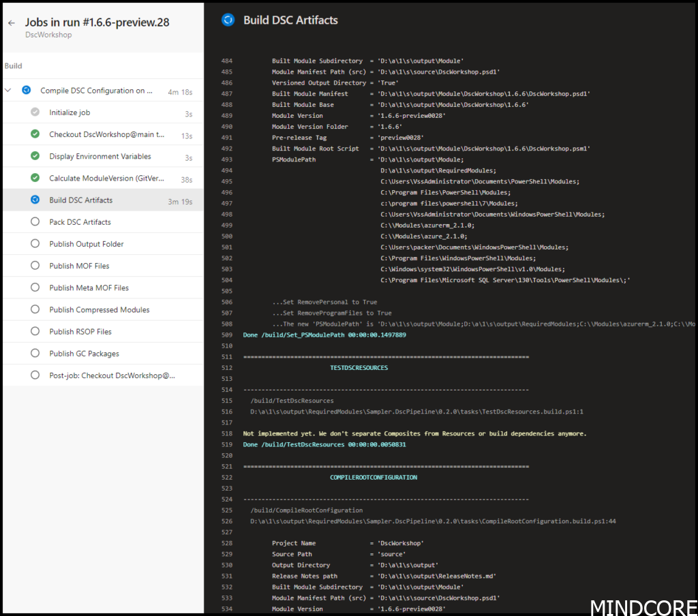This screenshot has width=698, height=616.
Task: Select the Publish MOF Files step
Action: coord(79,266)
